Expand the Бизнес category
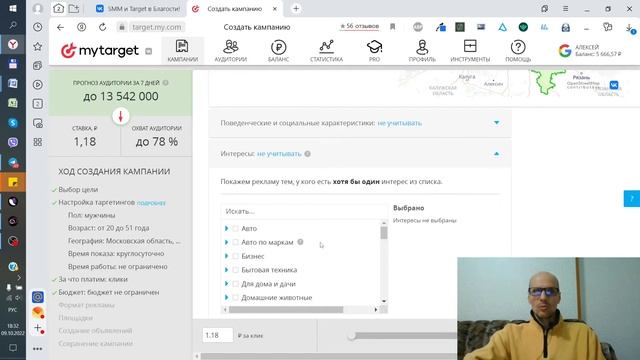640x360 pixels. pos(227,256)
